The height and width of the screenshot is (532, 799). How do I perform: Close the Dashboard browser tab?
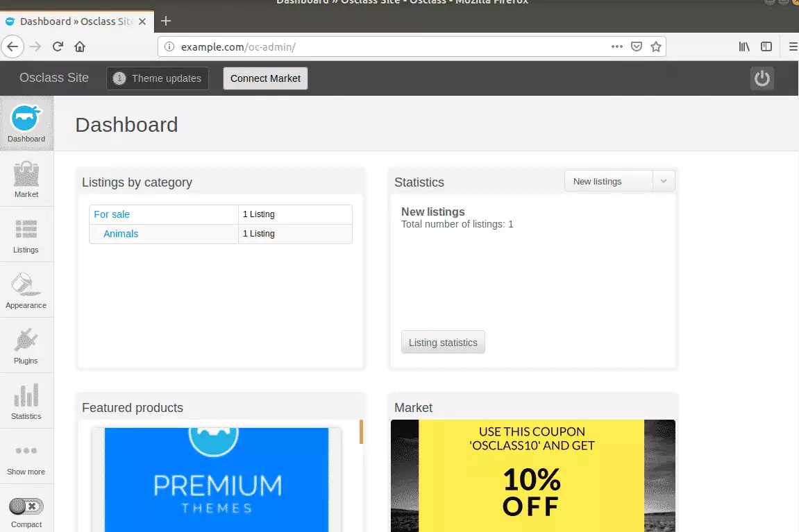tap(142, 22)
